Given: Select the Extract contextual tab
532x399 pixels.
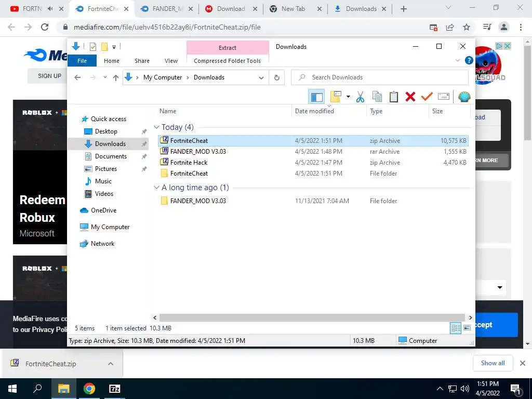Looking at the screenshot, I should click(x=228, y=48).
